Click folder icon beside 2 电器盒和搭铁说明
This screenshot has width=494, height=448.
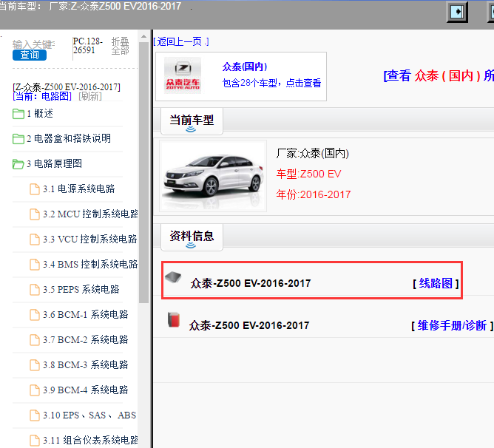(x=18, y=139)
